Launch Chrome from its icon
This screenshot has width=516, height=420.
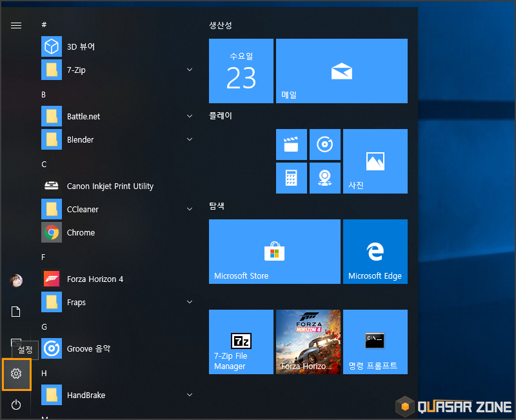[x=52, y=232]
